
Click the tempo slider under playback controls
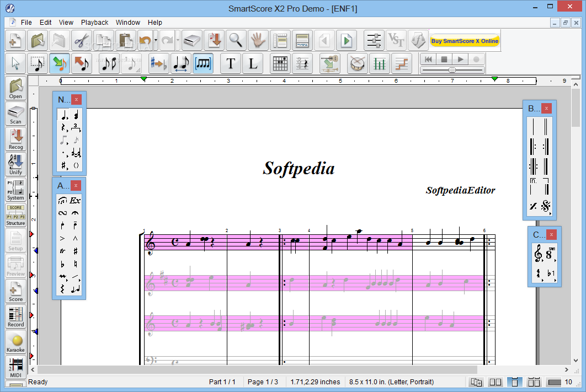point(452,70)
